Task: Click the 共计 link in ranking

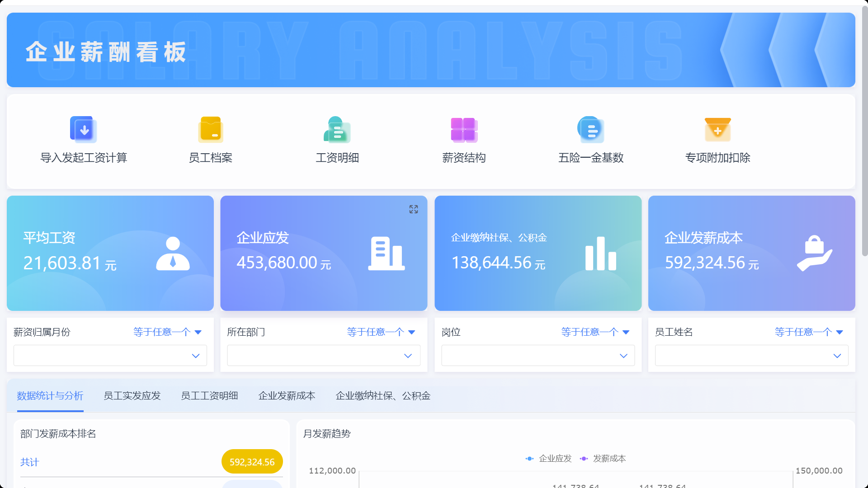Action: 30,462
